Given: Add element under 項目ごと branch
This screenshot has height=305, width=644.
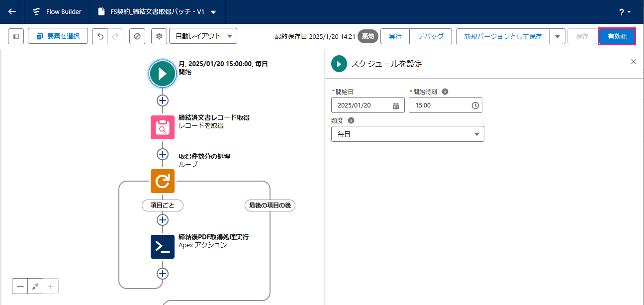Looking at the screenshot, I should click(163, 219).
